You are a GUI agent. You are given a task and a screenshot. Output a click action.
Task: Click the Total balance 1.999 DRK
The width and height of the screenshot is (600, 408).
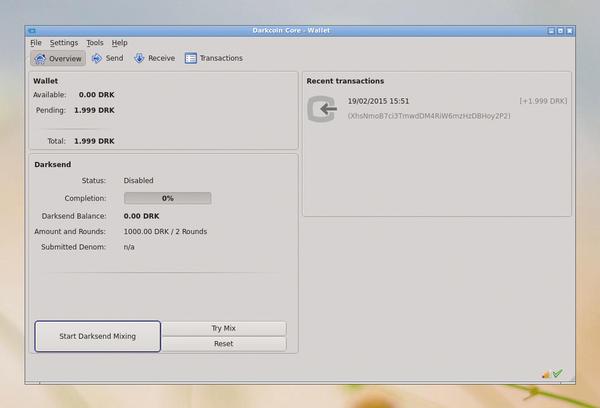94,141
